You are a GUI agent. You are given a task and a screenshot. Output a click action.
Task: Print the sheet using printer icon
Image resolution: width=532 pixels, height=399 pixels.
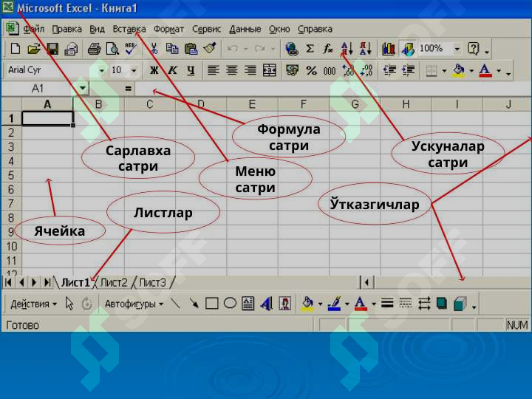pos(94,49)
